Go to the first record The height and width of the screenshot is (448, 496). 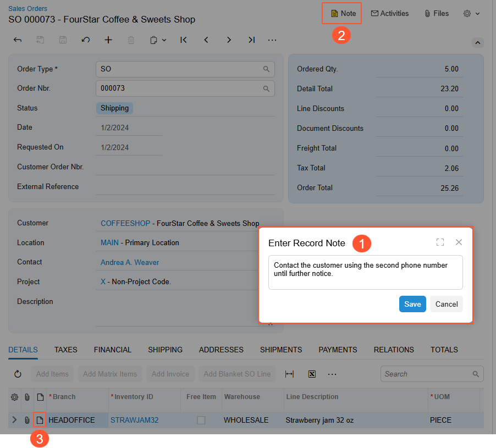tap(184, 40)
